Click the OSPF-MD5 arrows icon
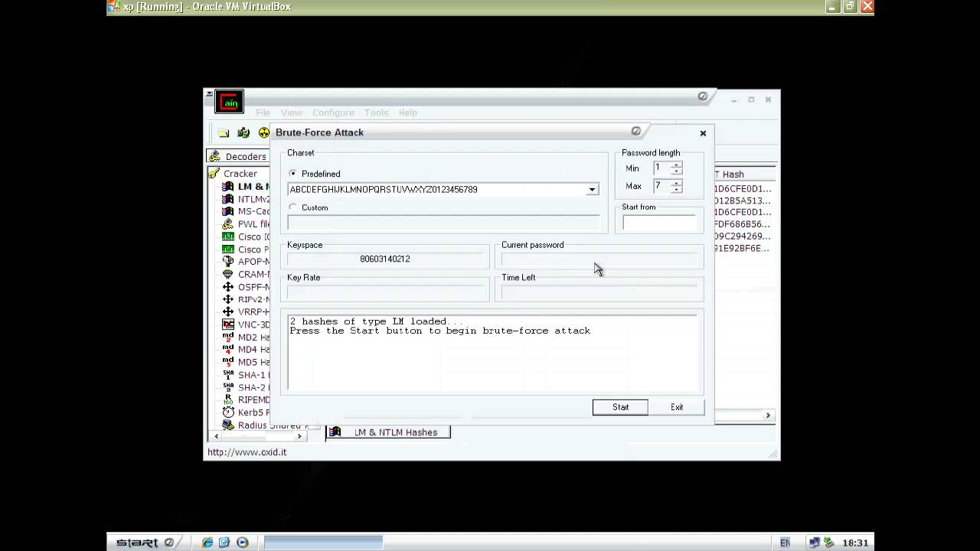Image resolution: width=980 pixels, height=551 pixels. (x=228, y=287)
